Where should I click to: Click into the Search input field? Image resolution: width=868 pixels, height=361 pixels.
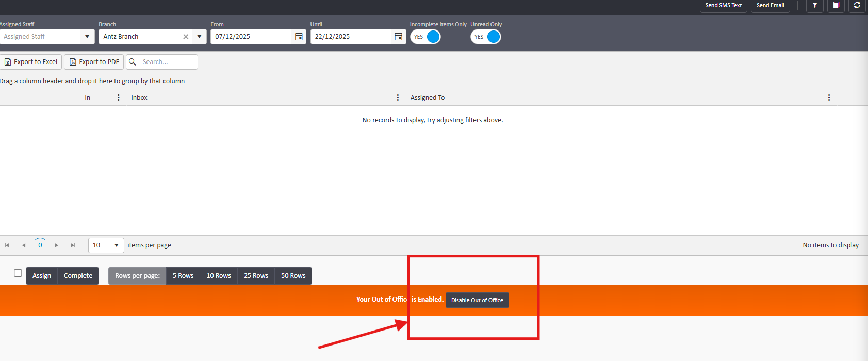click(x=168, y=62)
